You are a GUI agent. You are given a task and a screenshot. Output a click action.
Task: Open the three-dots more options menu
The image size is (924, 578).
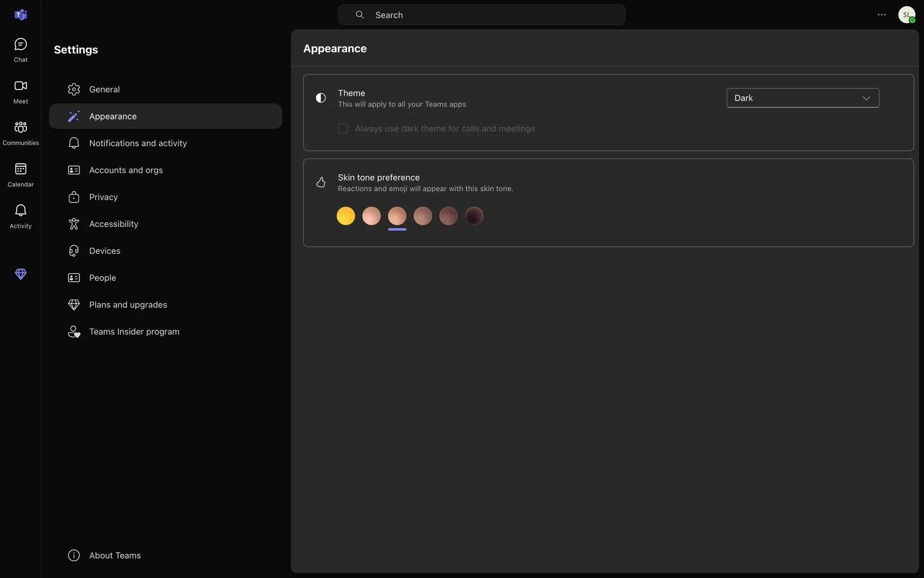pos(881,15)
